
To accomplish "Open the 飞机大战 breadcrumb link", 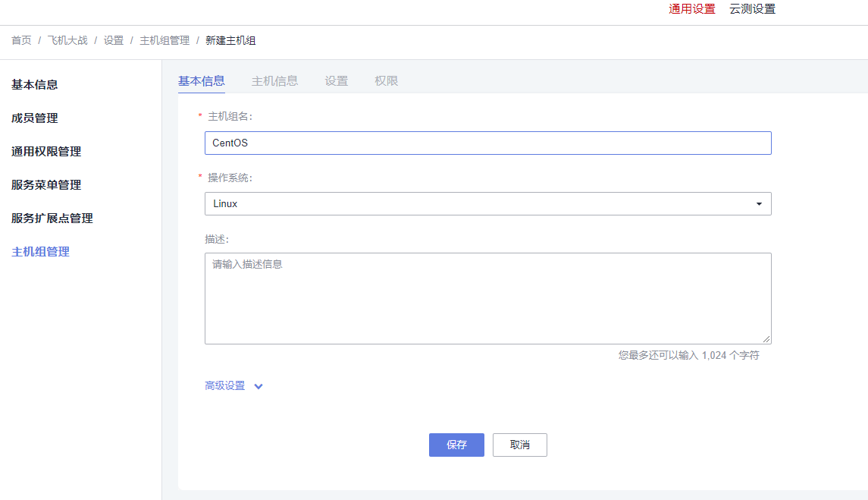I will (67, 40).
